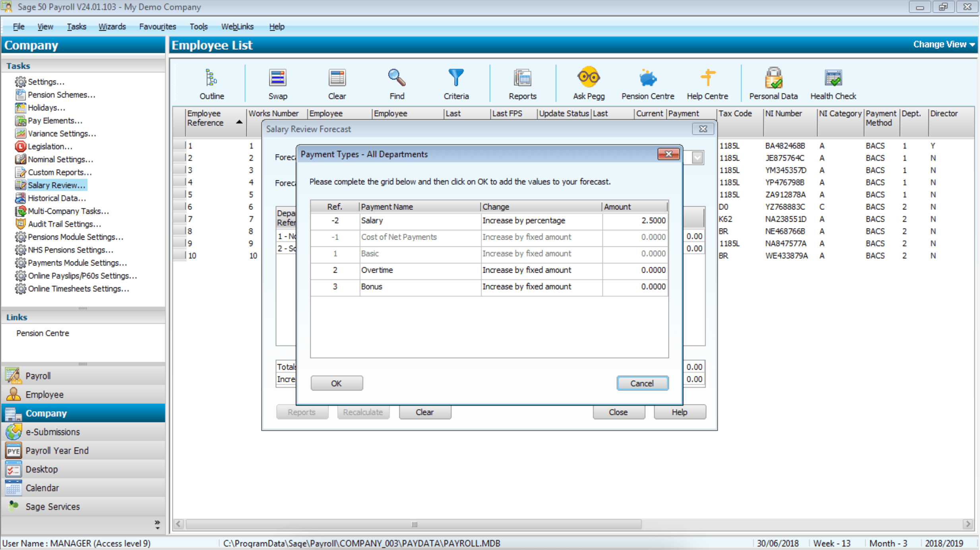Image resolution: width=980 pixels, height=550 pixels.
Task: Edit the Bonus amount field
Action: [x=635, y=287]
